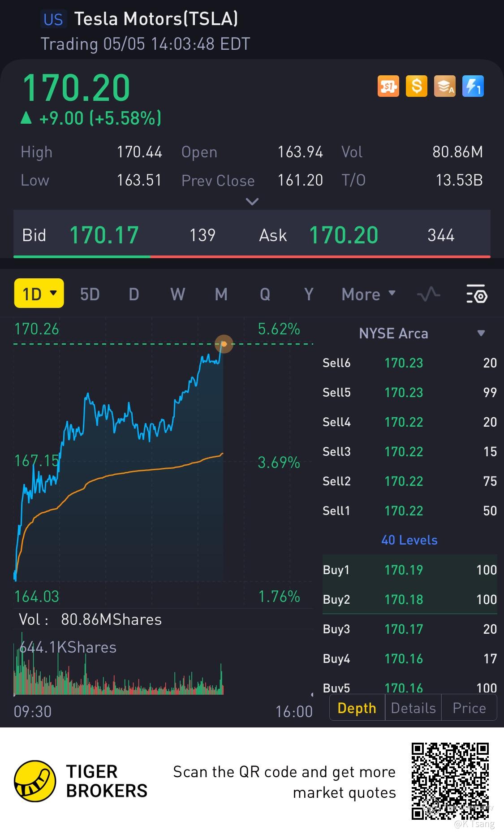
Task: Tap the Buy3 row at 170.17
Action: tap(409, 629)
